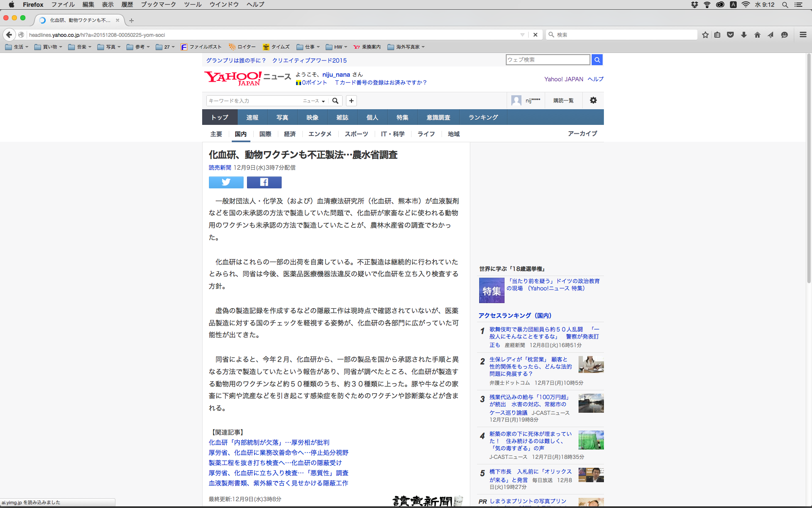The image size is (812, 508).
Task: Share article via Facebook button
Action: pyautogui.click(x=264, y=182)
